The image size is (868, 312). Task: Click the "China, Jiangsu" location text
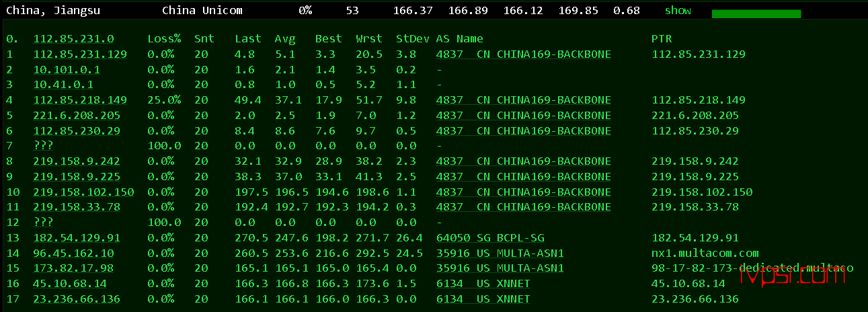[53, 11]
